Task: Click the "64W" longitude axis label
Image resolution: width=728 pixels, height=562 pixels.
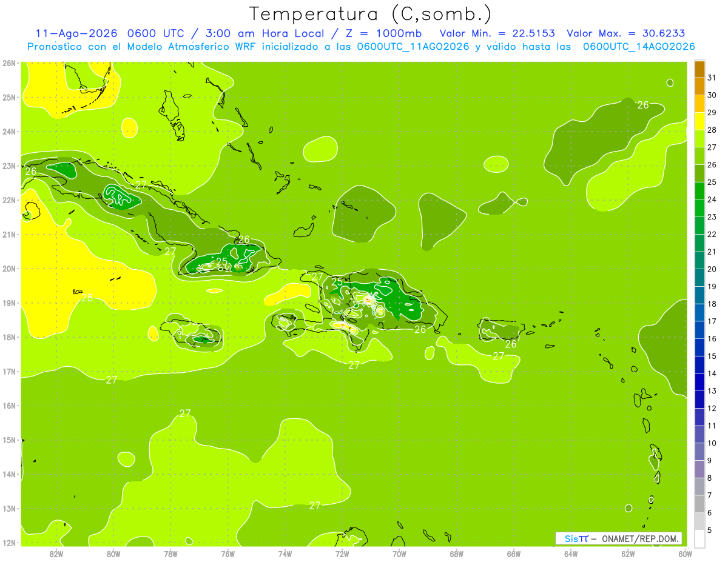Action: pos(571,554)
